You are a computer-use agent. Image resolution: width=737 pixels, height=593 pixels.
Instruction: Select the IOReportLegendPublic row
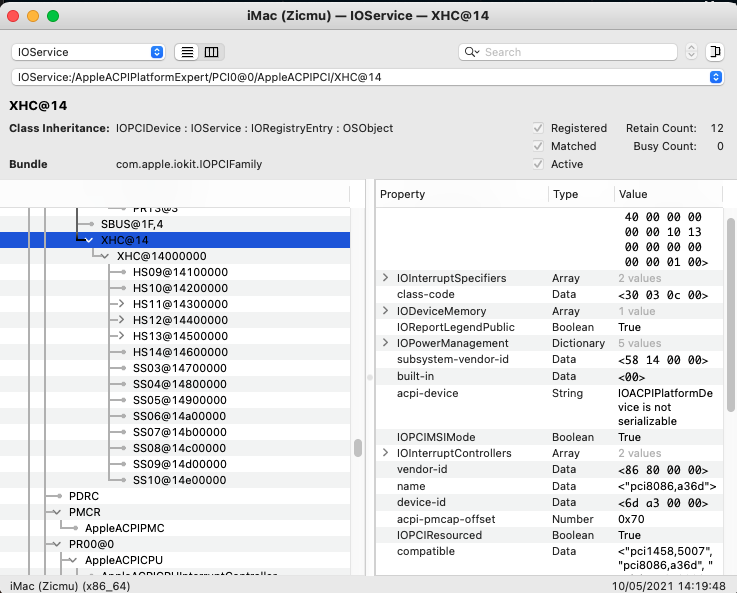[549, 327]
